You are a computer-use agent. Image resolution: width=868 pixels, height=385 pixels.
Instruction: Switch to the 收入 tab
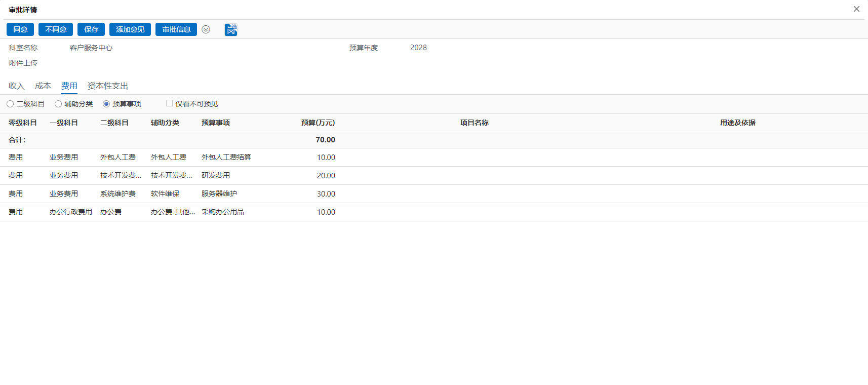pyautogui.click(x=17, y=86)
